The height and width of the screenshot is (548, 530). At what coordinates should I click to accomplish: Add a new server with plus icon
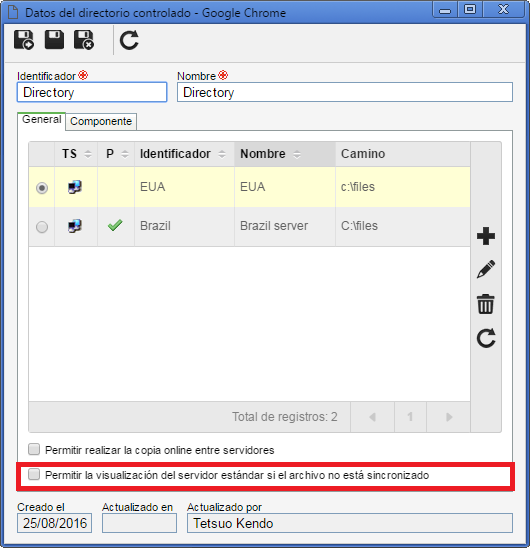[486, 236]
